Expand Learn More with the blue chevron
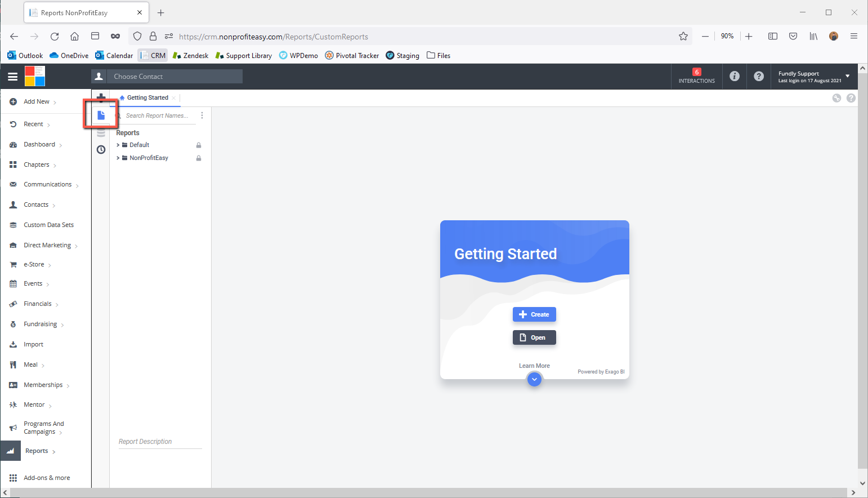The width and height of the screenshot is (868, 498). tap(534, 379)
